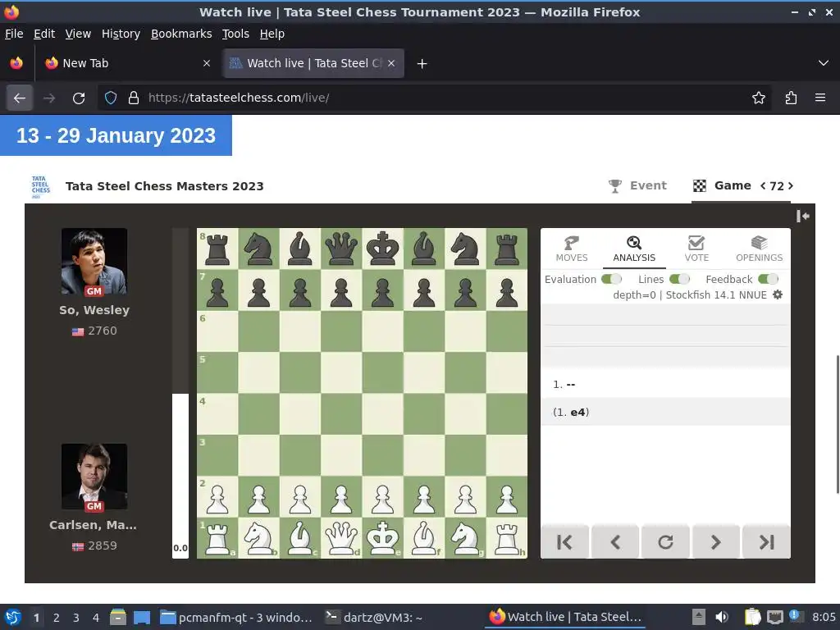840x630 pixels.
Task: Select the white king on e1
Action: 382,538
